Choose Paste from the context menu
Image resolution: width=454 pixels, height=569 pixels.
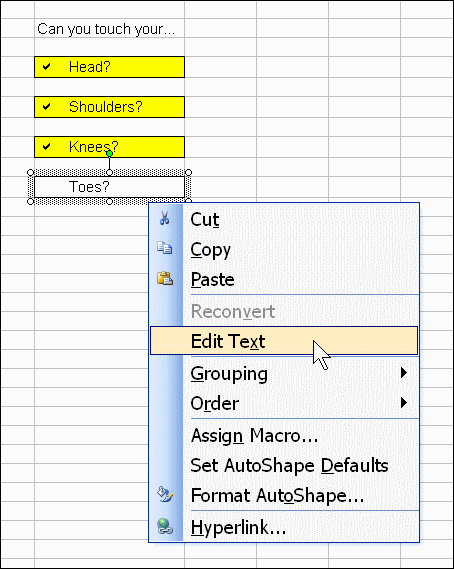(x=284, y=279)
